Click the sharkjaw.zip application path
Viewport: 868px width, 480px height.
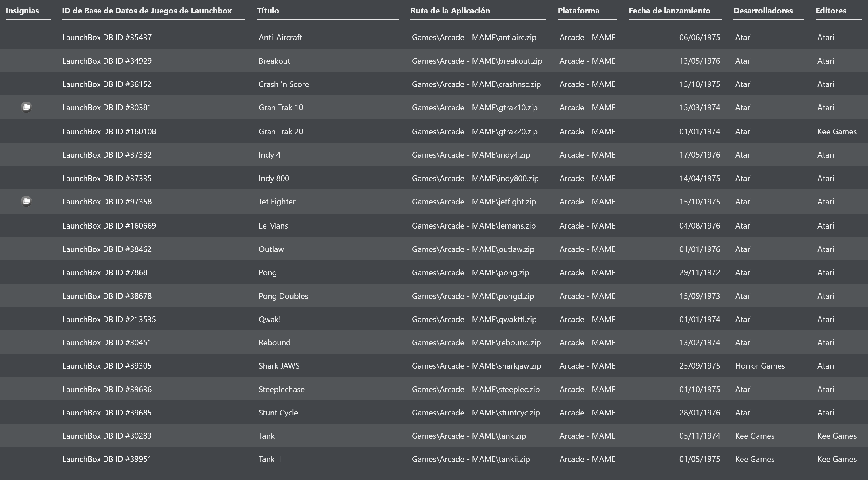(x=476, y=366)
